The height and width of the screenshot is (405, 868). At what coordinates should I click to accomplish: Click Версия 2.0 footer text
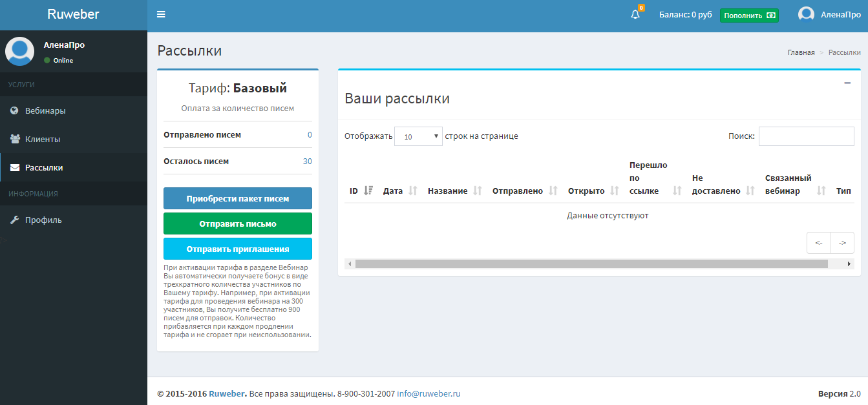click(840, 393)
